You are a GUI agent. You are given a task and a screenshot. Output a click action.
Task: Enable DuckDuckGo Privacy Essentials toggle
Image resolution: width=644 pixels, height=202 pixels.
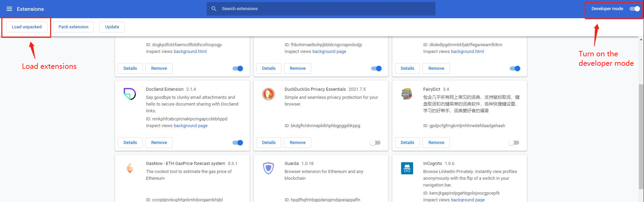tap(375, 143)
